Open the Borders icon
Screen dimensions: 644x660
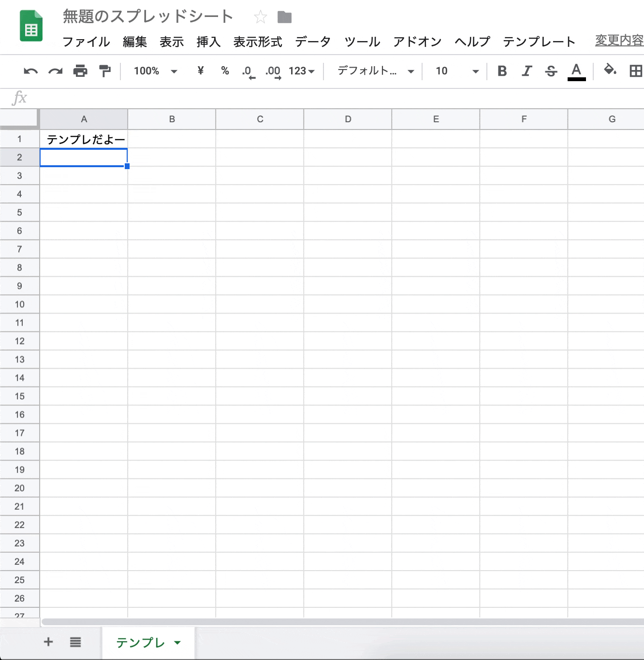tap(635, 71)
